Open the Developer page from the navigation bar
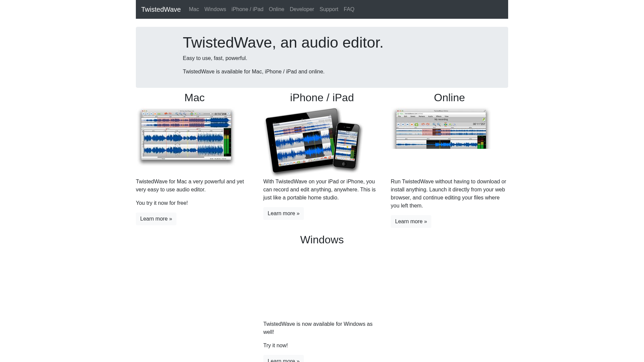This screenshot has height=362, width=644. (302, 9)
